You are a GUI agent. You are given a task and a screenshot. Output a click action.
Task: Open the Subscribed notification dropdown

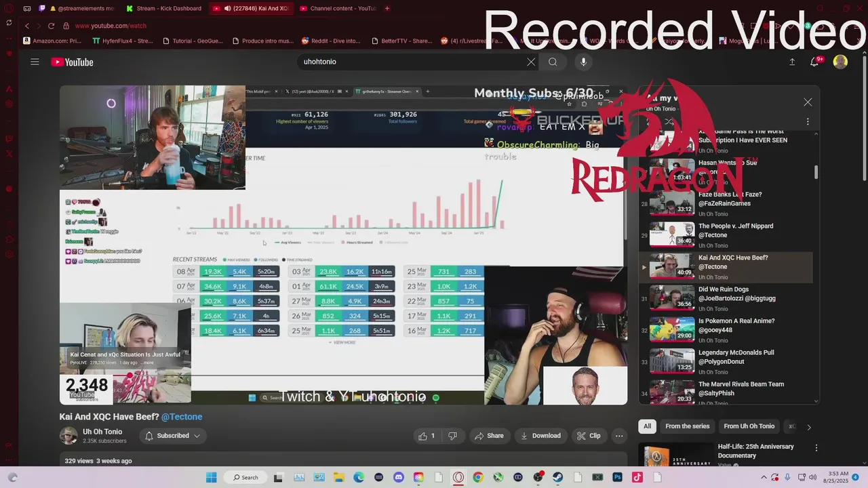coord(173,436)
